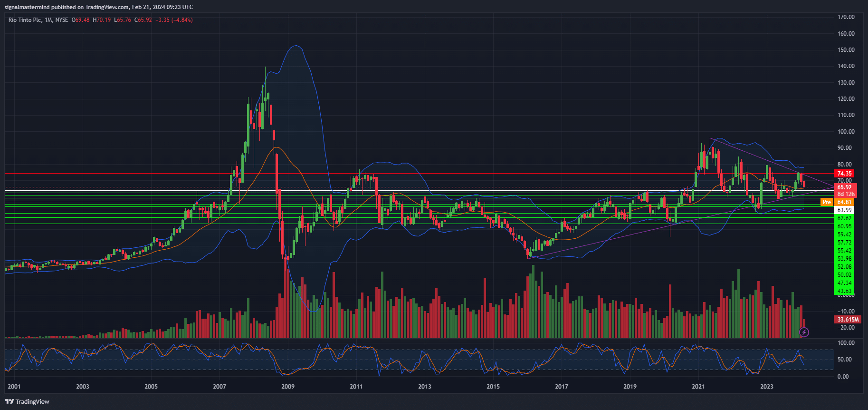Click the 170.00 price axis label

846,17
